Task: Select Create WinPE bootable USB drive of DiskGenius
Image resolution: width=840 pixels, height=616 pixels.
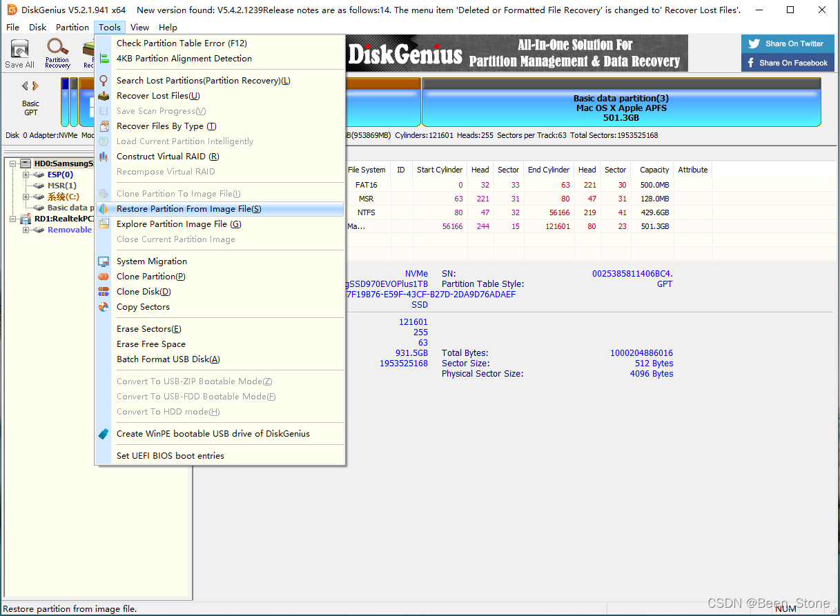Action: click(x=219, y=434)
